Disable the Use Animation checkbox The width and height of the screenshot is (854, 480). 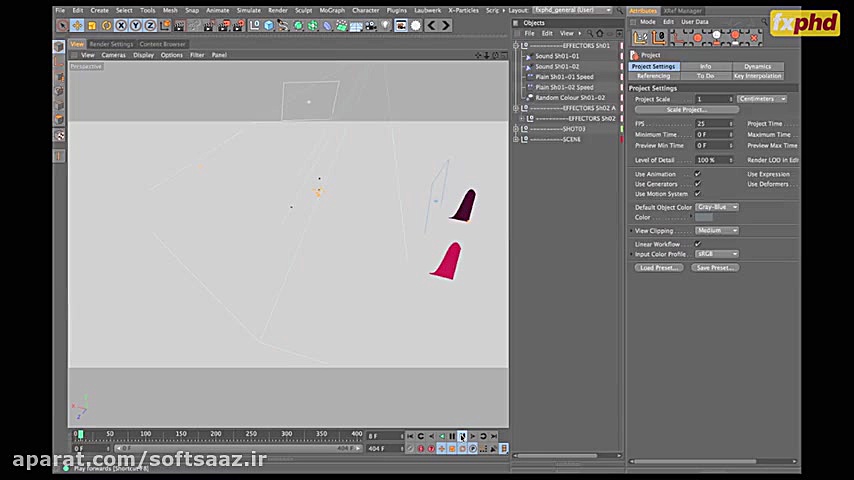(697, 174)
